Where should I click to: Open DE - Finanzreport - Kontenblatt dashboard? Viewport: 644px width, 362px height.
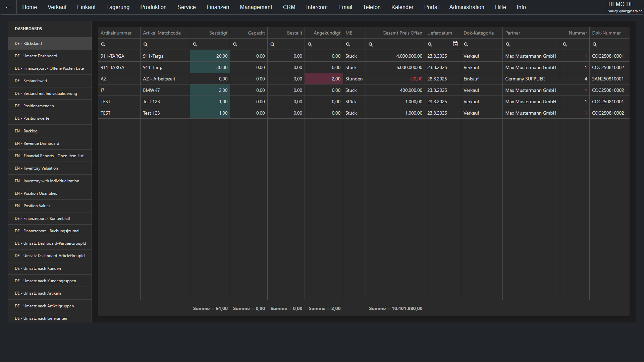tap(43, 219)
